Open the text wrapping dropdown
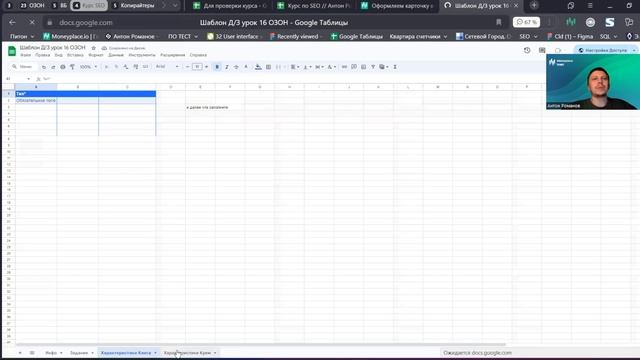This screenshot has height=360, width=640. click(319, 67)
